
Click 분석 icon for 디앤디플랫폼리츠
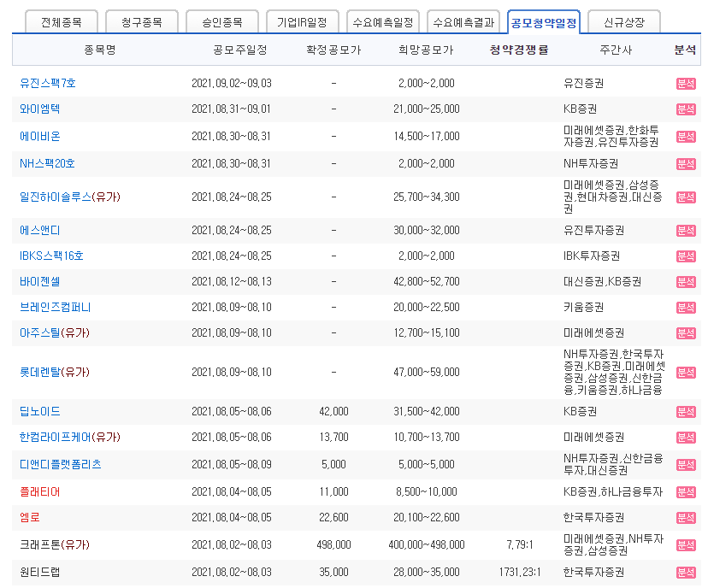pos(686,465)
